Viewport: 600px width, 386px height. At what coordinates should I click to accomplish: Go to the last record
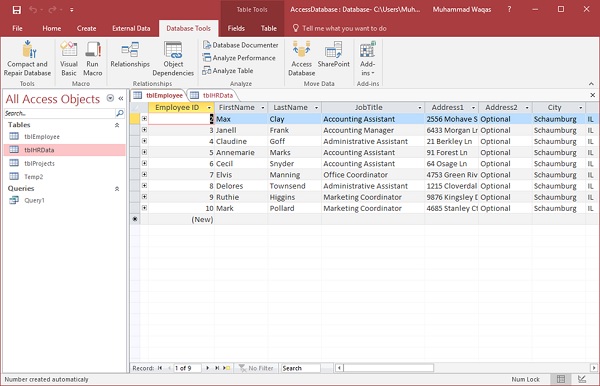click(217, 368)
